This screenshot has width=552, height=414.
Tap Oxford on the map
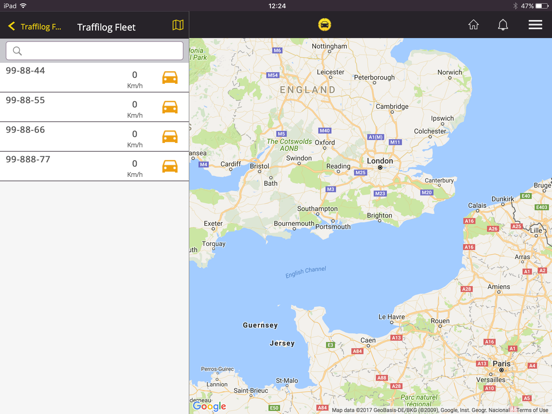(x=325, y=143)
